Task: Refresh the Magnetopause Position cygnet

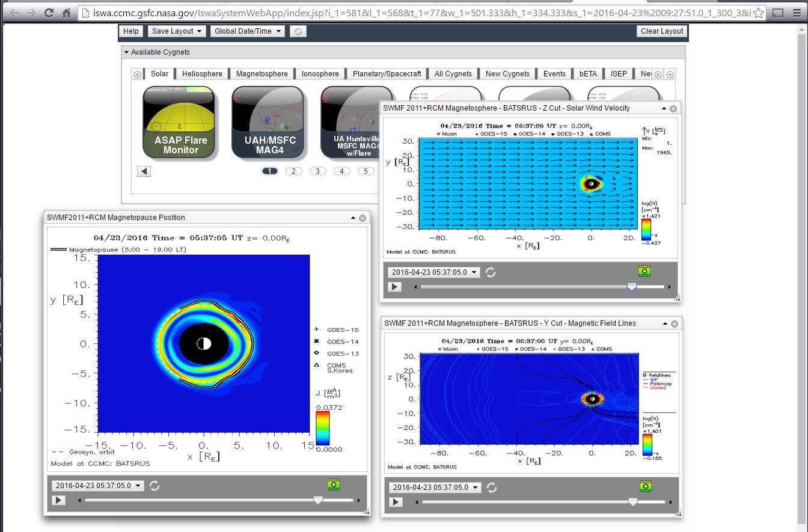Action: (x=155, y=486)
